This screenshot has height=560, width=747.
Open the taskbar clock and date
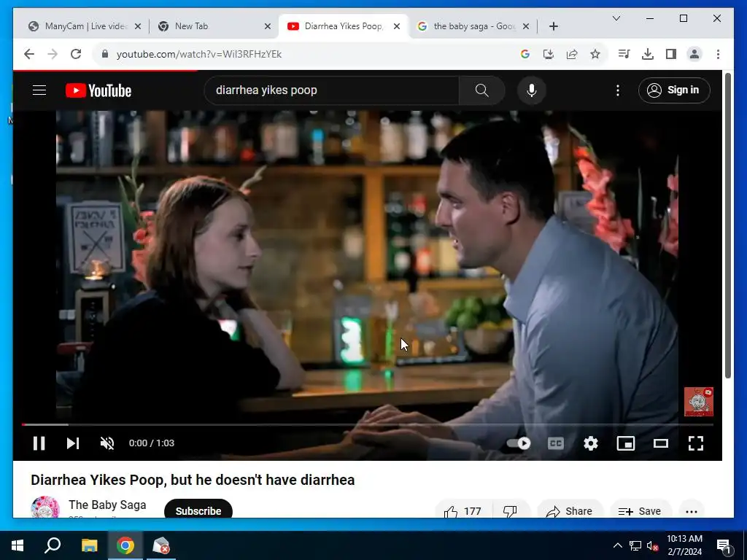pos(684,545)
